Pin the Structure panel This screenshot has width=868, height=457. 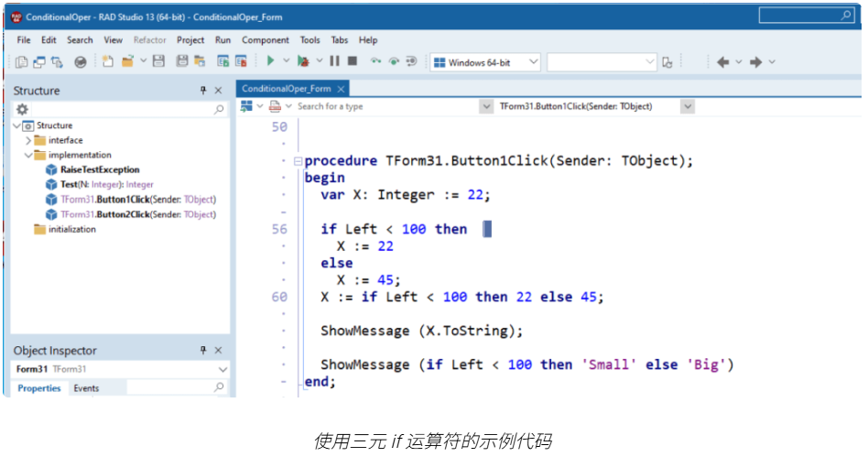(x=203, y=91)
